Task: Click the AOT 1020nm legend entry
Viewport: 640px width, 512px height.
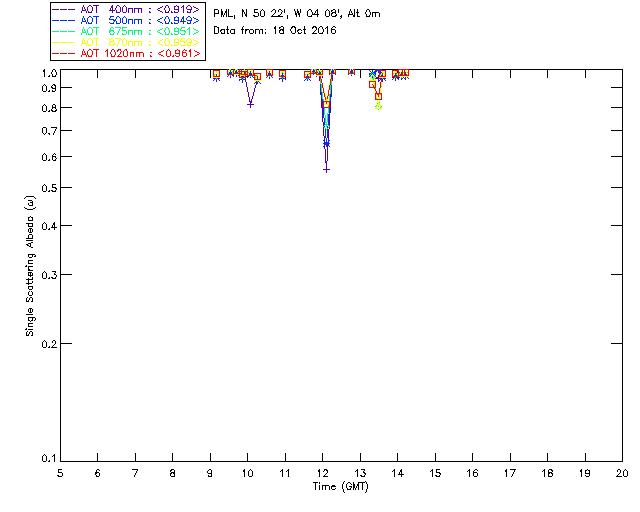Action: (x=126, y=53)
